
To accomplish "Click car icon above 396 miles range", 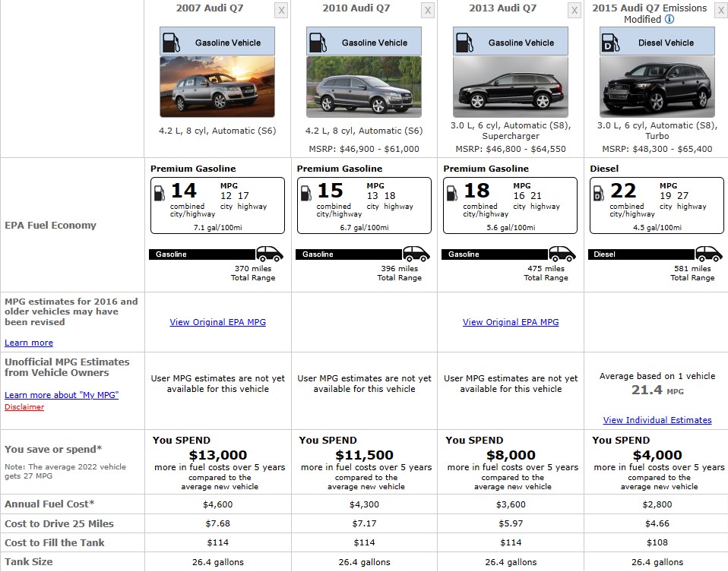I will (x=416, y=254).
